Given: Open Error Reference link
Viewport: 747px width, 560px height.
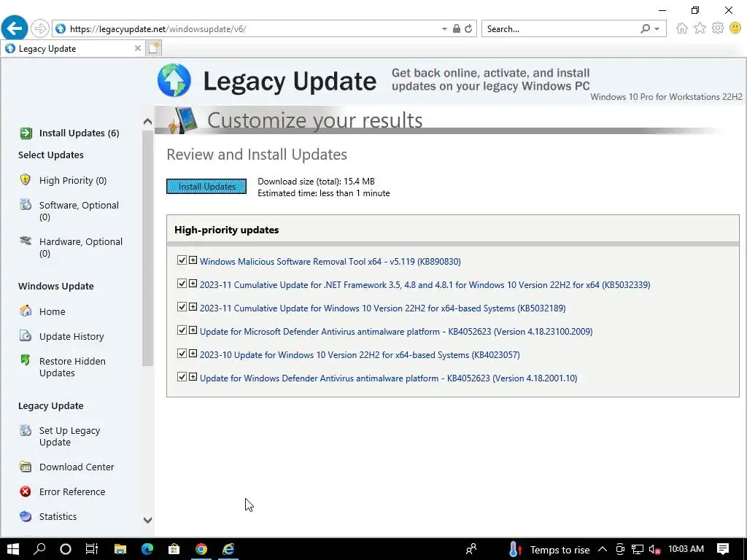Looking at the screenshot, I should click(x=72, y=492).
